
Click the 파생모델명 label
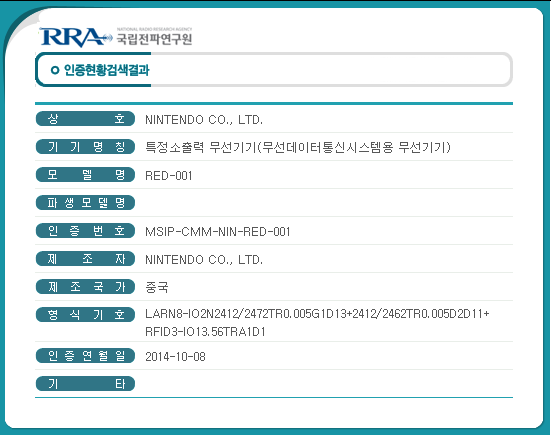85,202
